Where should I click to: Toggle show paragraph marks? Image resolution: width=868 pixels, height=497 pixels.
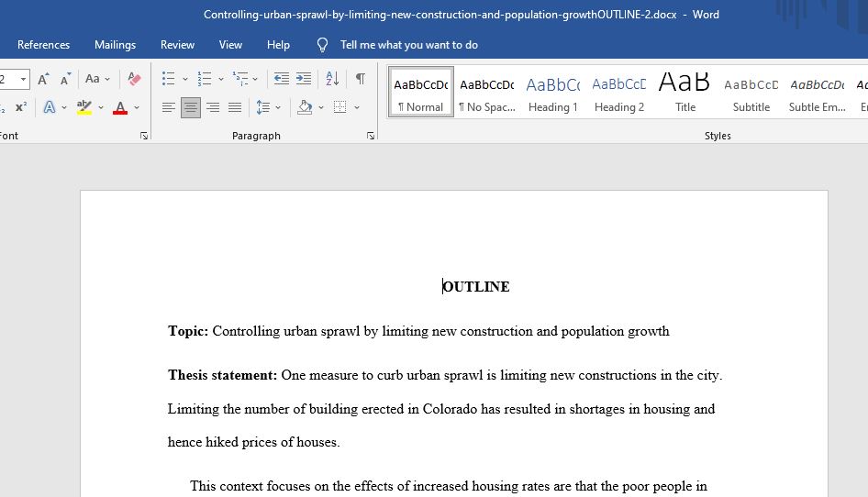(361, 79)
